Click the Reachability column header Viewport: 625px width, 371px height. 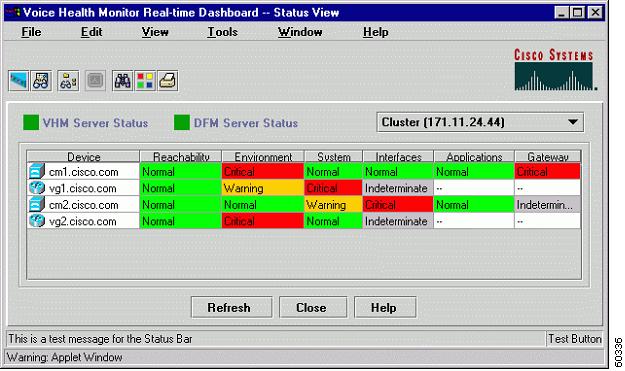click(x=181, y=157)
